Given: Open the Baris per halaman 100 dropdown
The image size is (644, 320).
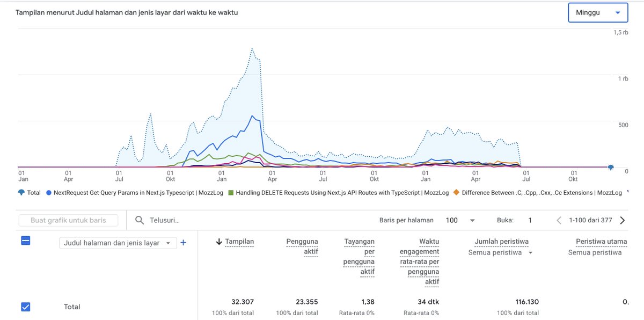Looking at the screenshot, I should pyautogui.click(x=460, y=220).
